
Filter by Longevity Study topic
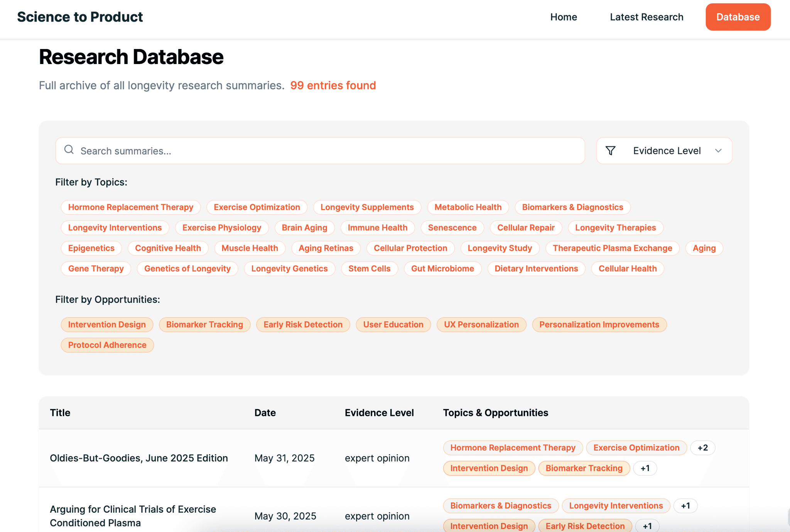(500, 248)
